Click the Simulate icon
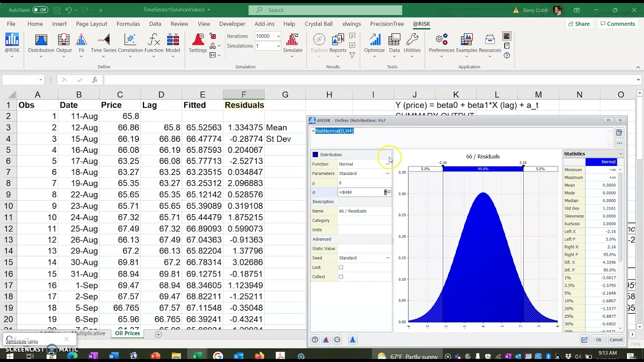This screenshot has height=362, width=644. coord(292,44)
